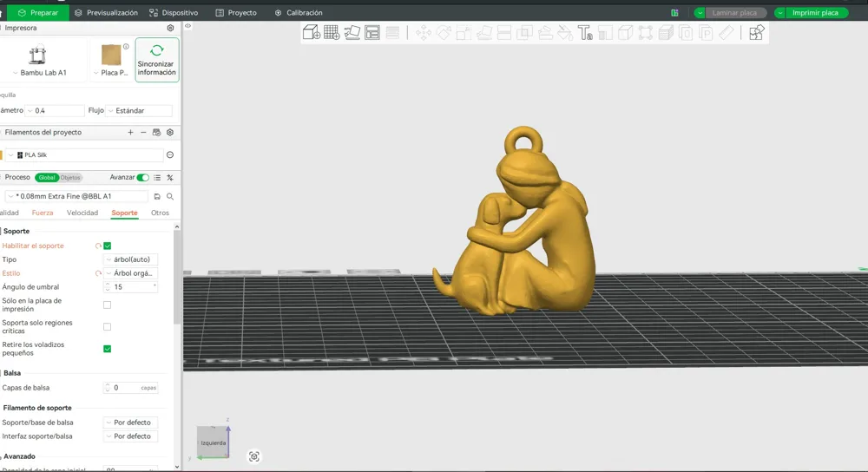Click the Add plate grid icon
Viewport: 868px width, 472px height.
tap(332, 33)
